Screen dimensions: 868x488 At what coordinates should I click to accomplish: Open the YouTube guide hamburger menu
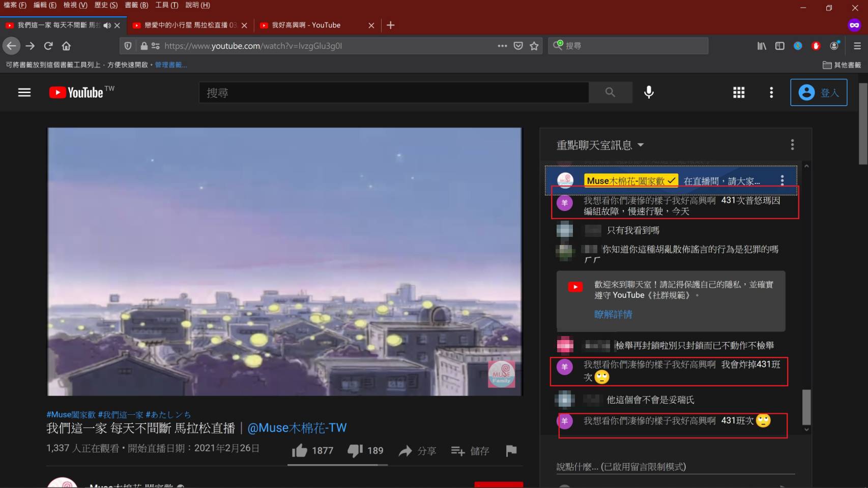pos(24,93)
